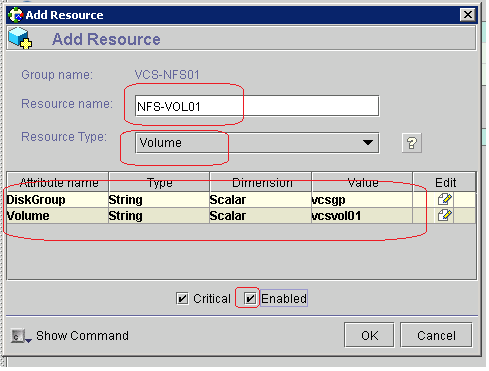
Task: Click OK to add the resource
Action: coord(369,335)
